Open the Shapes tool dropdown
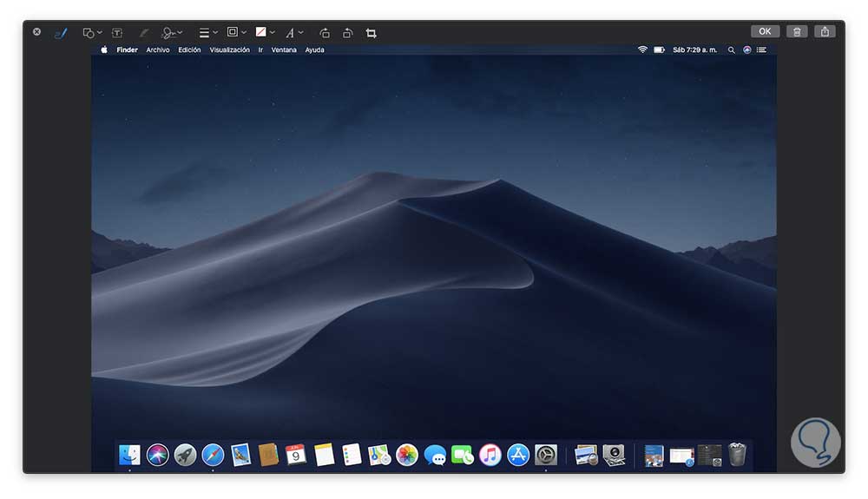868x499 pixels. pyautogui.click(x=92, y=33)
